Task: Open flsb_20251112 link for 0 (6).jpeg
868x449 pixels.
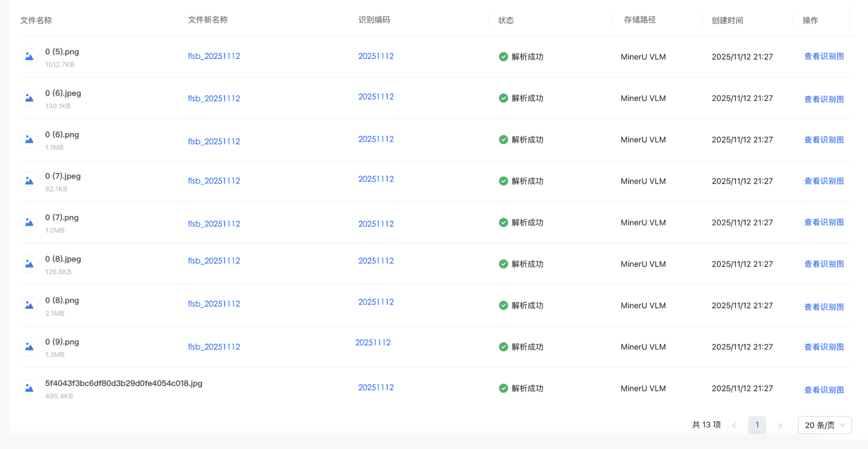Action: [x=214, y=99]
